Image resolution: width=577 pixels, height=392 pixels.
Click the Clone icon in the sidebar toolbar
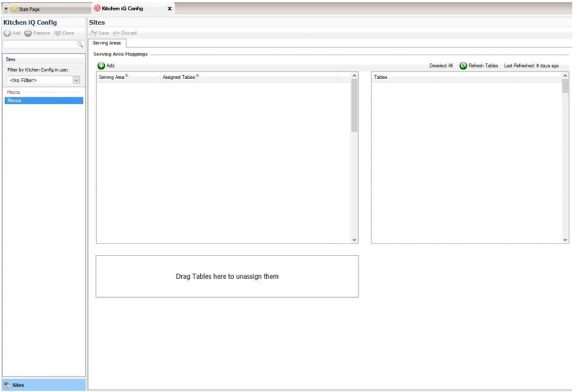(57, 33)
